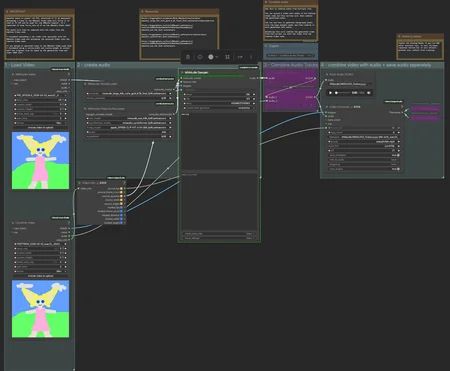This screenshot has width=450, height=371.
Task: Decrease frame_load_cap in MMAudio Video node
Action: point(15,114)
